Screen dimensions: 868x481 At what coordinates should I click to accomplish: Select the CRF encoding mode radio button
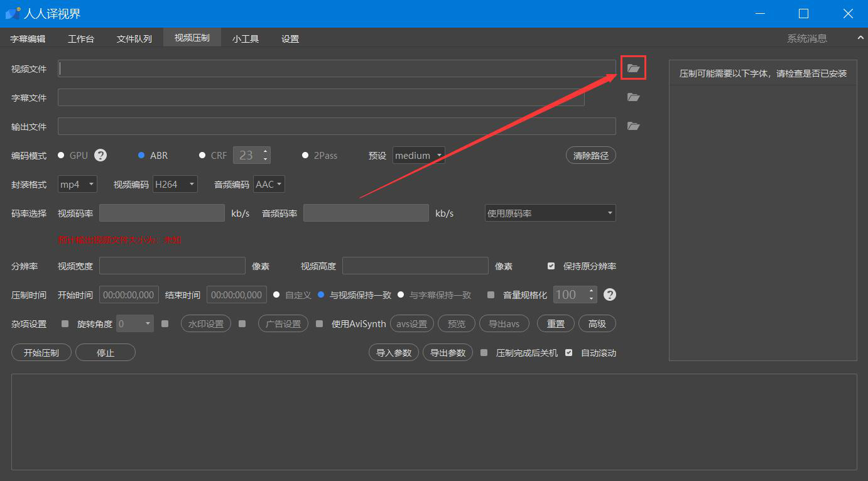(202, 155)
